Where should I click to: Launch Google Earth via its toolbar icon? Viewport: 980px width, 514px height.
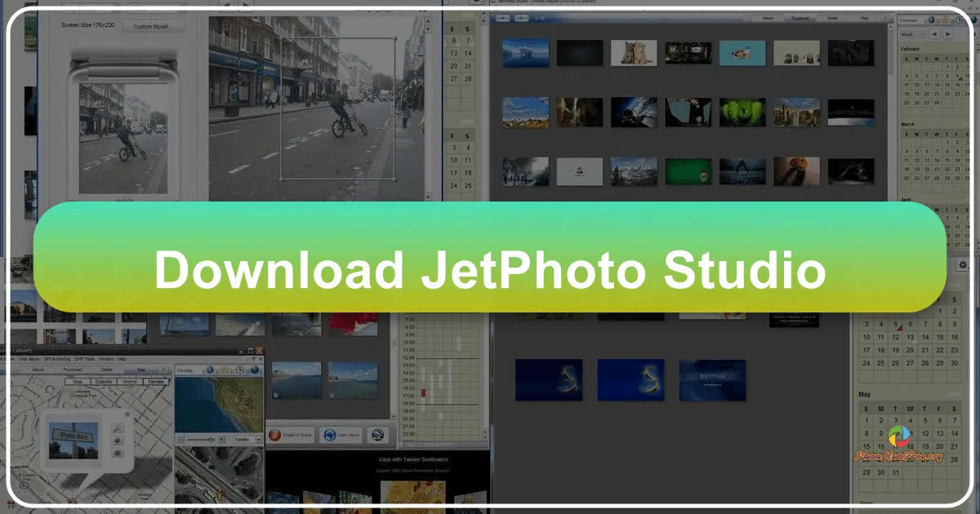pos(377,435)
